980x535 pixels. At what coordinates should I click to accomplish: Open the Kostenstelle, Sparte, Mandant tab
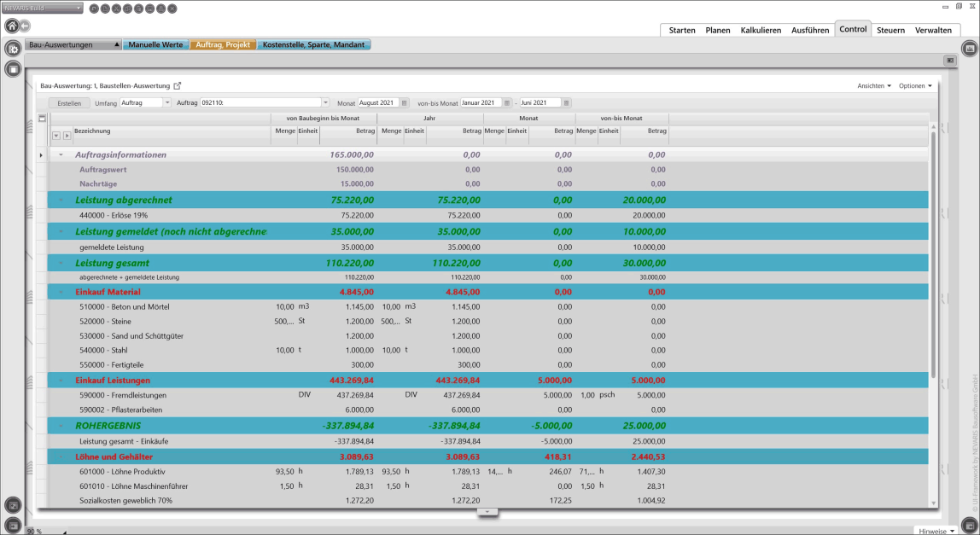click(x=313, y=45)
